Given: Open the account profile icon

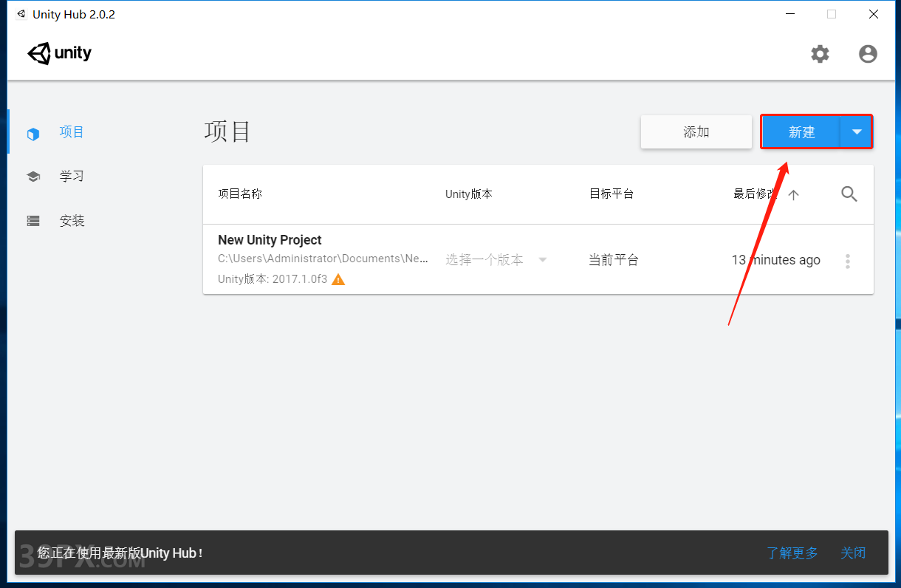Looking at the screenshot, I should click(x=868, y=54).
